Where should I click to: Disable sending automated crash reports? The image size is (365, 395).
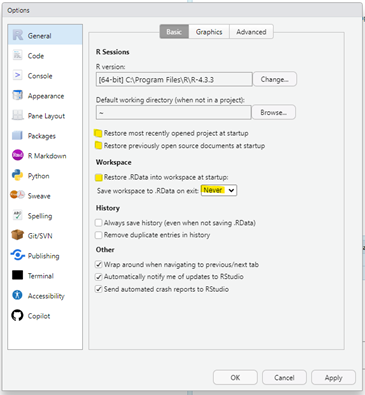98,289
